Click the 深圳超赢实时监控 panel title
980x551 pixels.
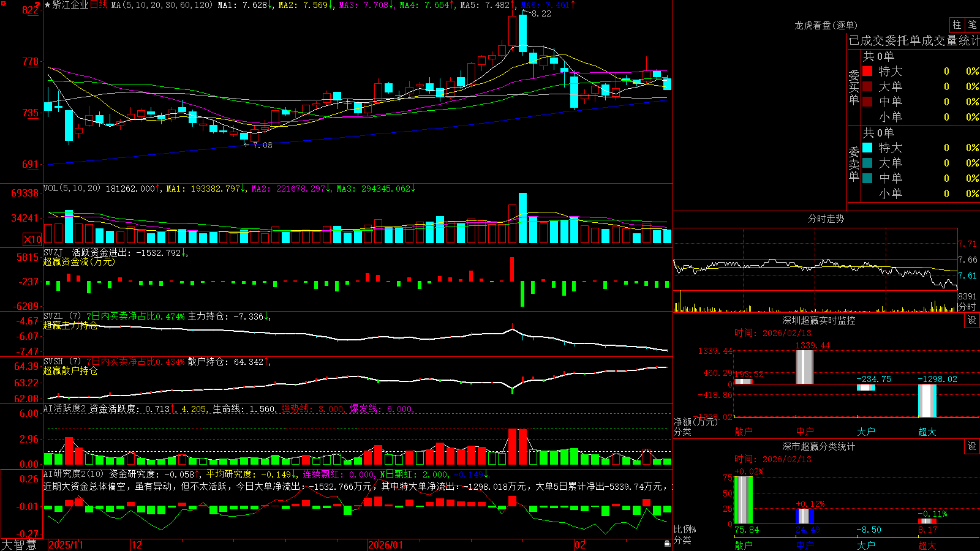[x=819, y=320]
